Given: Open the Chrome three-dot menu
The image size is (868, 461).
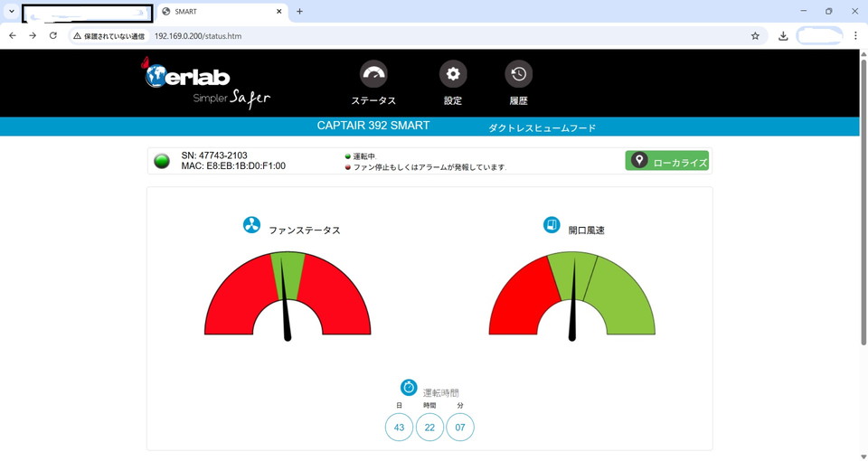Looking at the screenshot, I should click(854, 36).
